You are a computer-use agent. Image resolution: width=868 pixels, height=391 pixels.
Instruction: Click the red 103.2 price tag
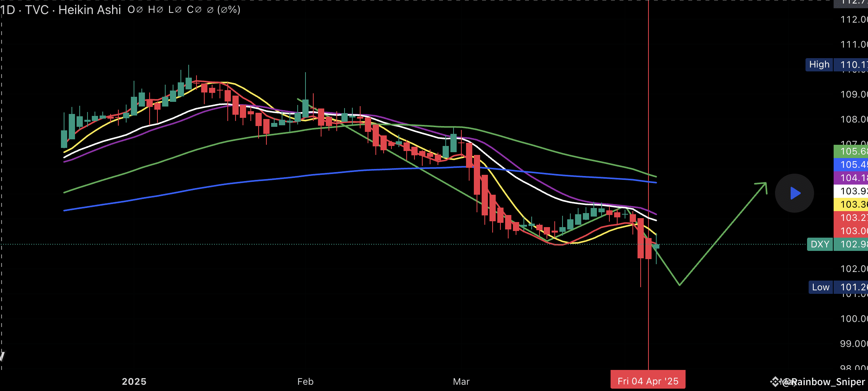[851, 218]
